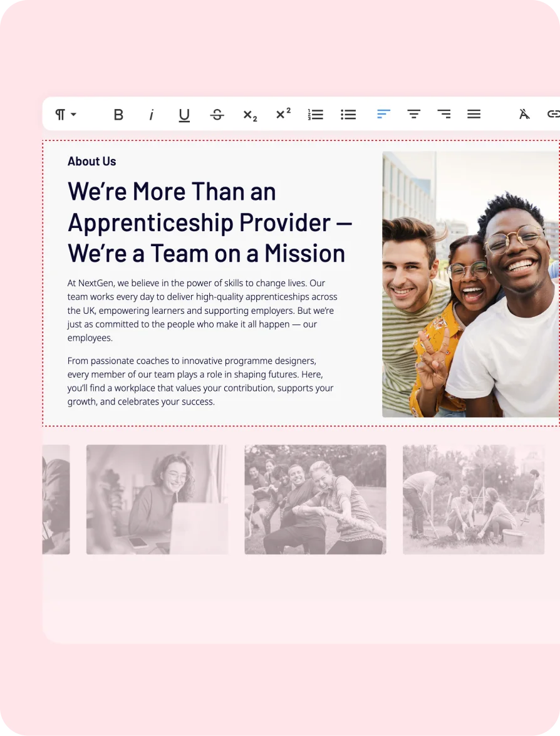
Task: Select right text alignment
Action: [443, 114]
